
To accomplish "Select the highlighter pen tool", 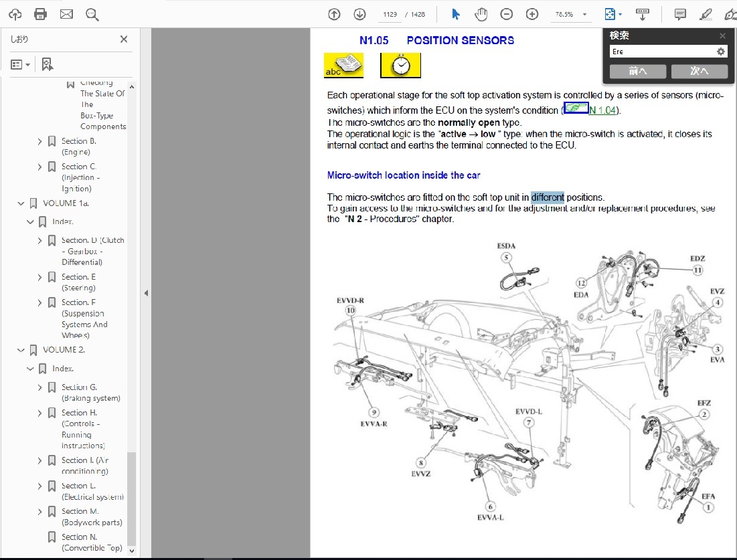I will point(706,15).
